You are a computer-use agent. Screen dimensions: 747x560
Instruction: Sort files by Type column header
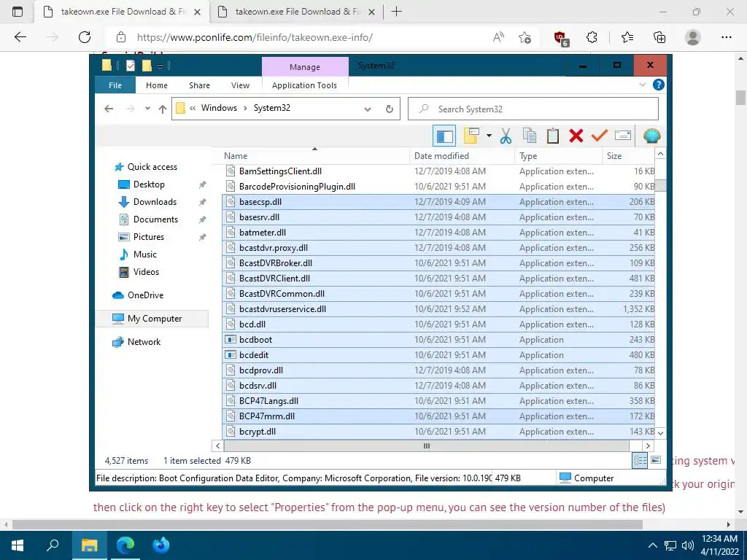coord(558,156)
